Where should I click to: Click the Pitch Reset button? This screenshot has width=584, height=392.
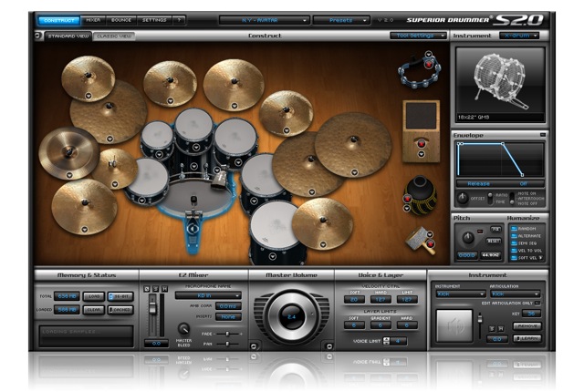(494, 241)
